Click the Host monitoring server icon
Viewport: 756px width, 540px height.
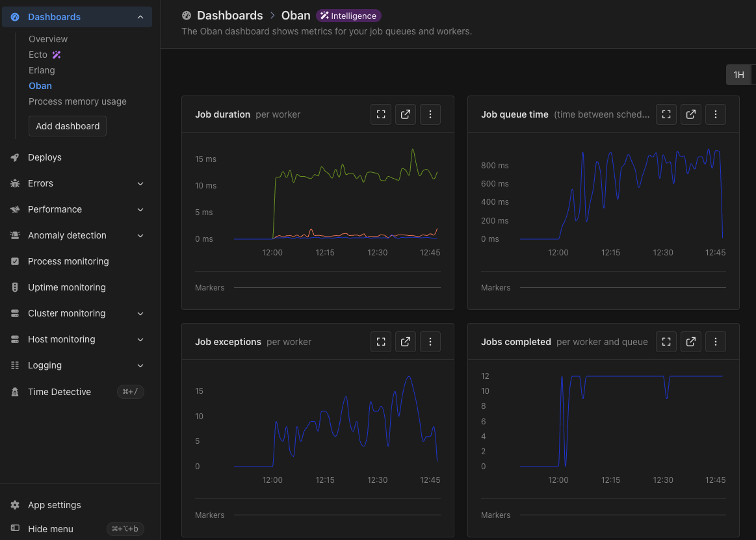(15, 339)
